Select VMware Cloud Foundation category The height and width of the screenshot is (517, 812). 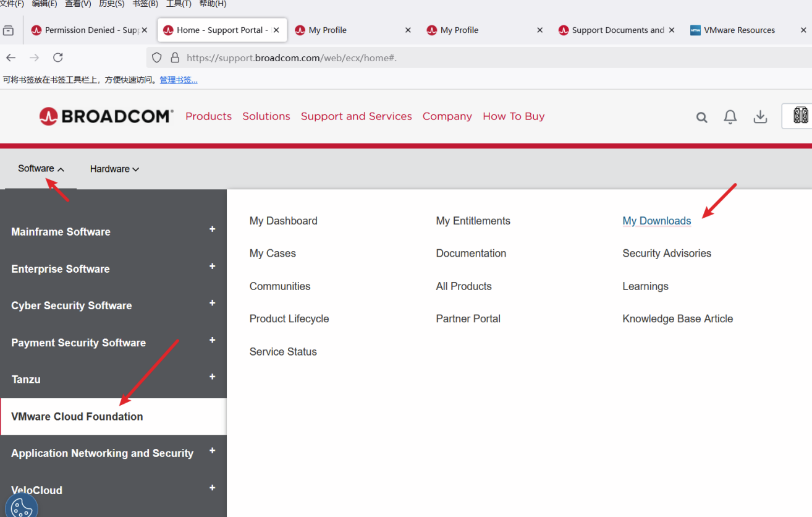(x=113, y=416)
